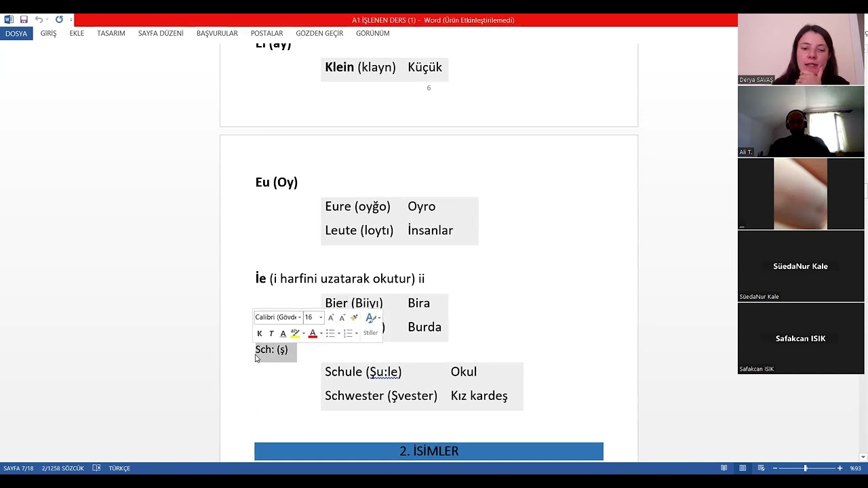The height and width of the screenshot is (488, 868).
Task: Open the SAYFA DÜZENİ tab
Action: pyautogui.click(x=161, y=33)
